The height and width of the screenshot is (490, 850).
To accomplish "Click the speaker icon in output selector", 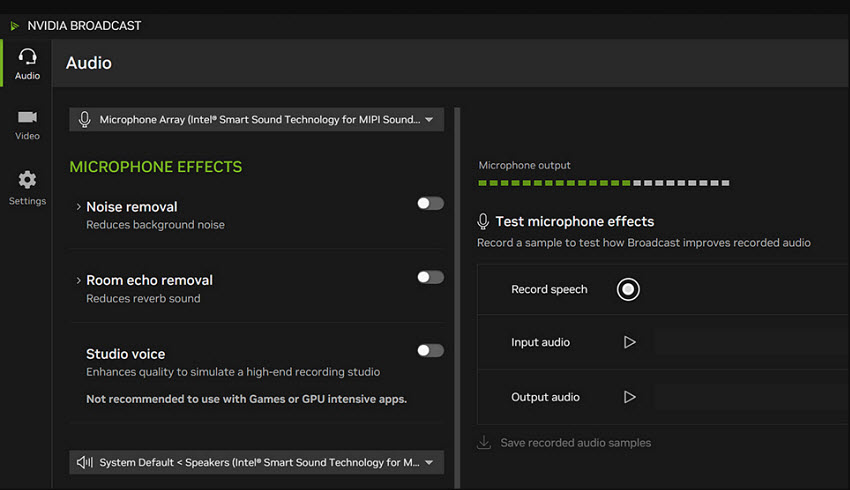I will [x=85, y=462].
